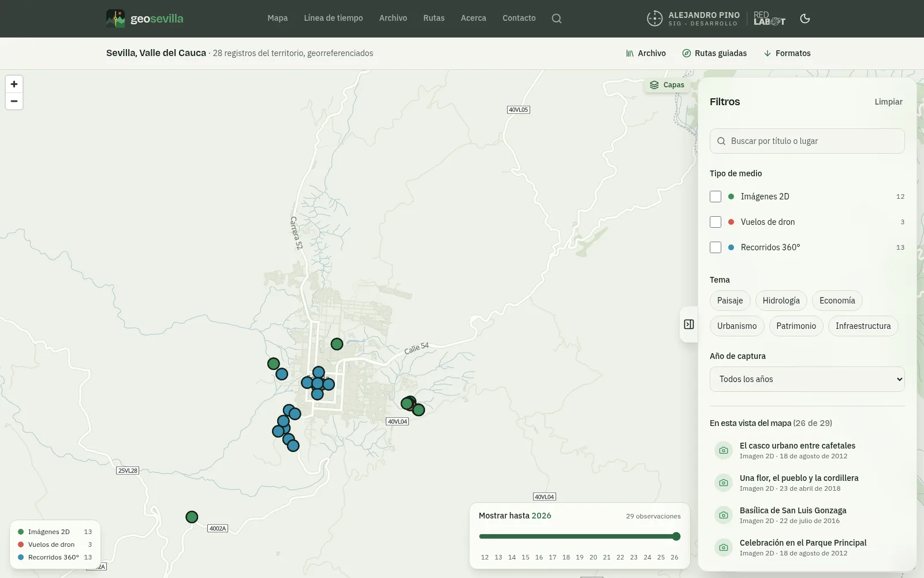
Task: Select the green marker north of Calle 54
Action: tap(337, 344)
